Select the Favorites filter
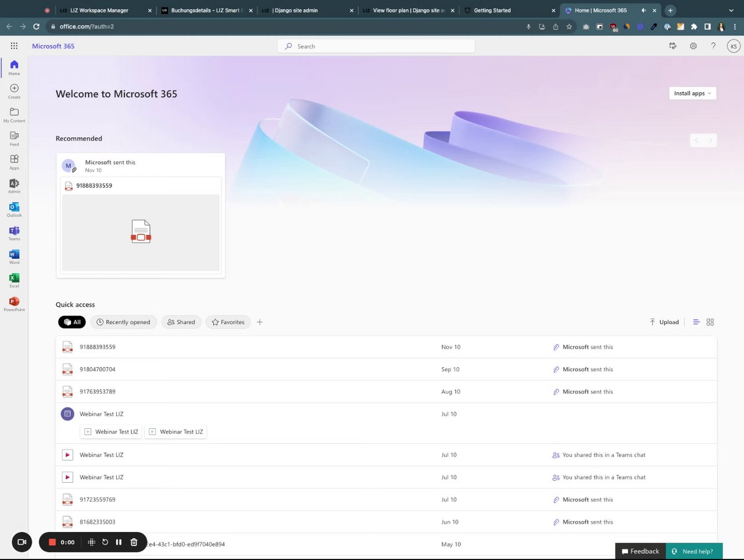This screenshot has width=744, height=560. click(228, 322)
